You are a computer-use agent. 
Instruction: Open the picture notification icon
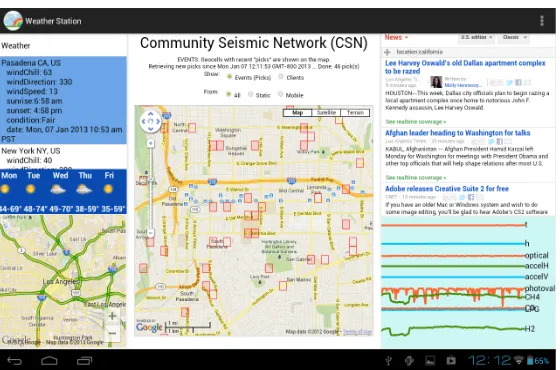[430, 361]
